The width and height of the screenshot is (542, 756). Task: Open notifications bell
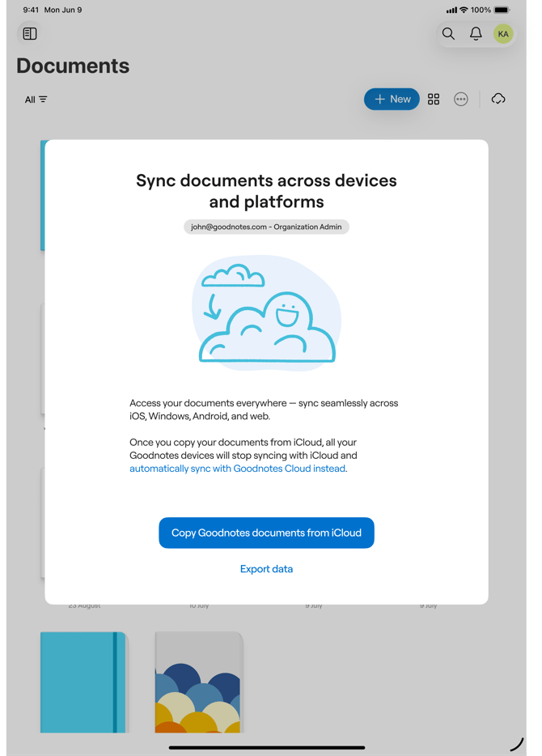tap(476, 34)
